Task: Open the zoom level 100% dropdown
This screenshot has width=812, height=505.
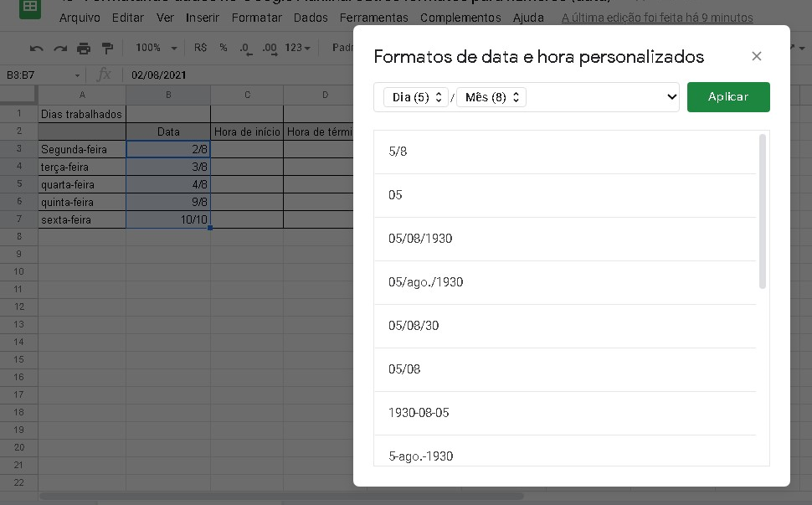Action: pyautogui.click(x=153, y=48)
